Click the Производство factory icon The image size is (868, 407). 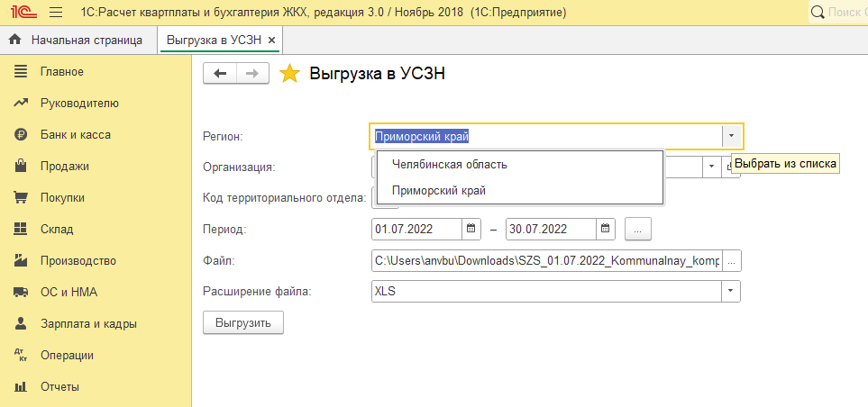point(21,260)
